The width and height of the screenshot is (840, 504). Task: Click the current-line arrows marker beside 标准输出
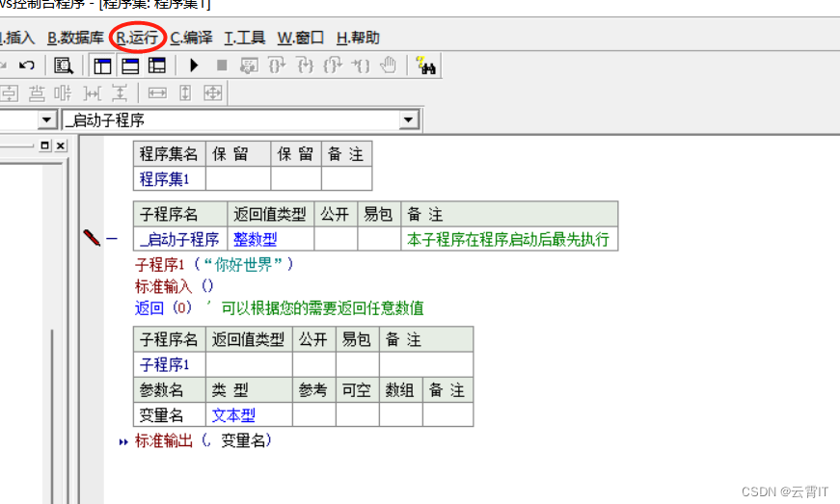(x=123, y=442)
